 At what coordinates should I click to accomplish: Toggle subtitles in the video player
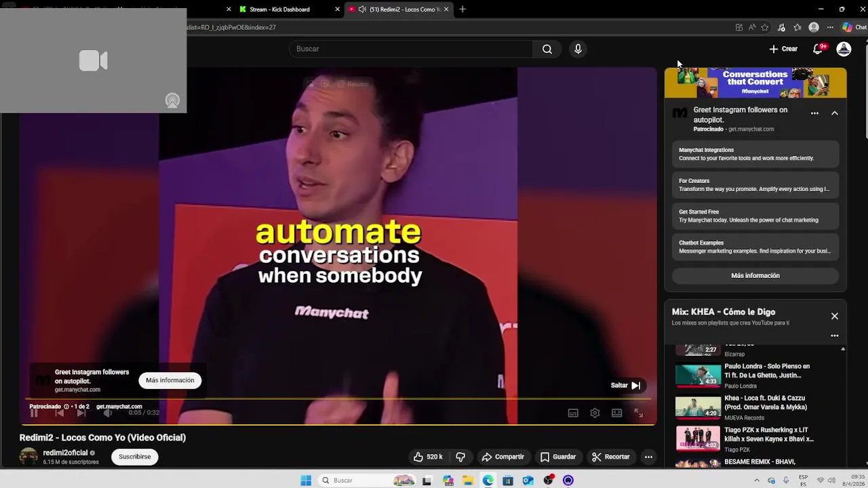pos(573,413)
